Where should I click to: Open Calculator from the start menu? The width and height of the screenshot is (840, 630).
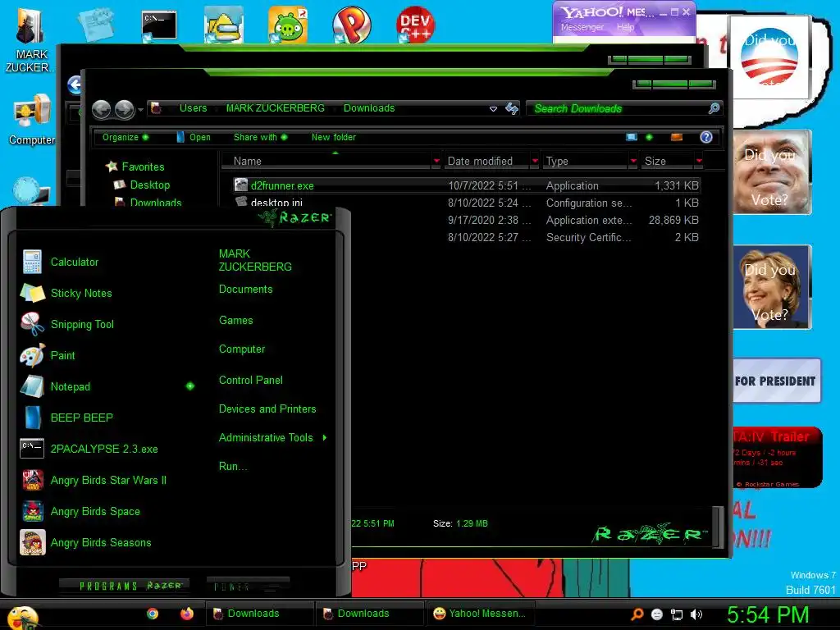pos(75,262)
